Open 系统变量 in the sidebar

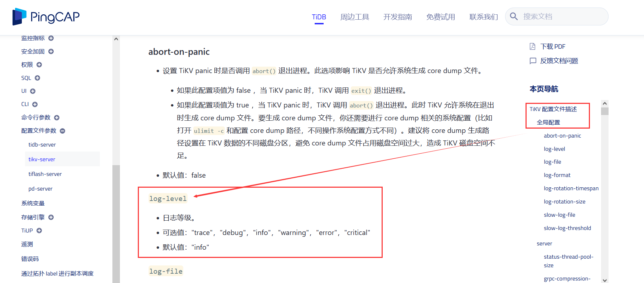coord(33,203)
